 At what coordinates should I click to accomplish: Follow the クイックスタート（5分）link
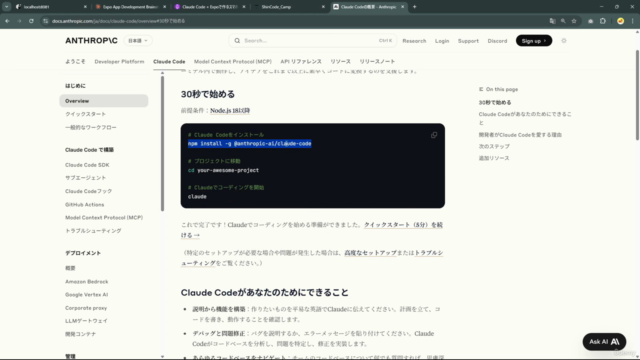click(x=403, y=225)
